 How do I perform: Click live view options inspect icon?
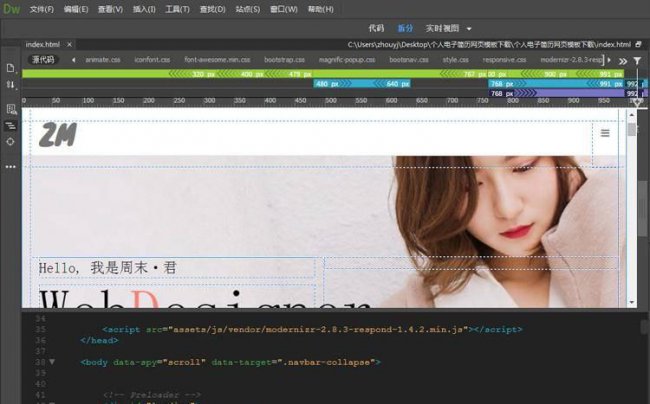11,109
